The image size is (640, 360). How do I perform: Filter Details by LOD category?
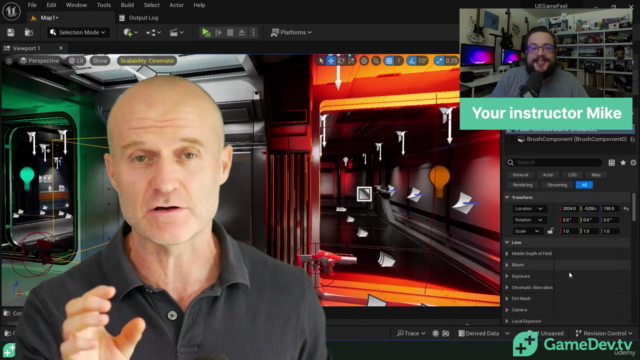572,175
